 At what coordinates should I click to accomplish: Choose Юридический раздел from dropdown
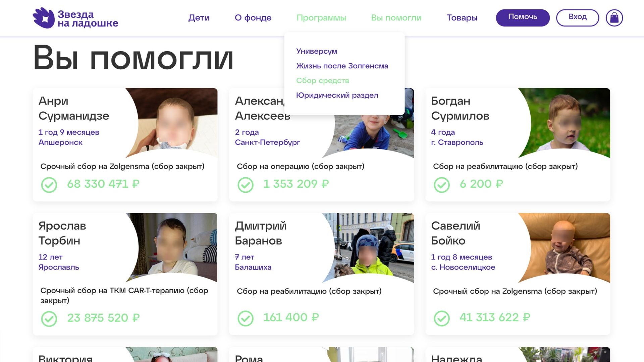337,95
